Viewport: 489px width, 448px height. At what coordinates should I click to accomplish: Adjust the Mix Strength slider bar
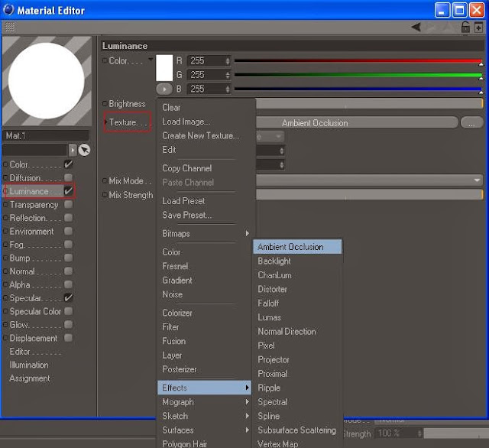tap(369, 194)
